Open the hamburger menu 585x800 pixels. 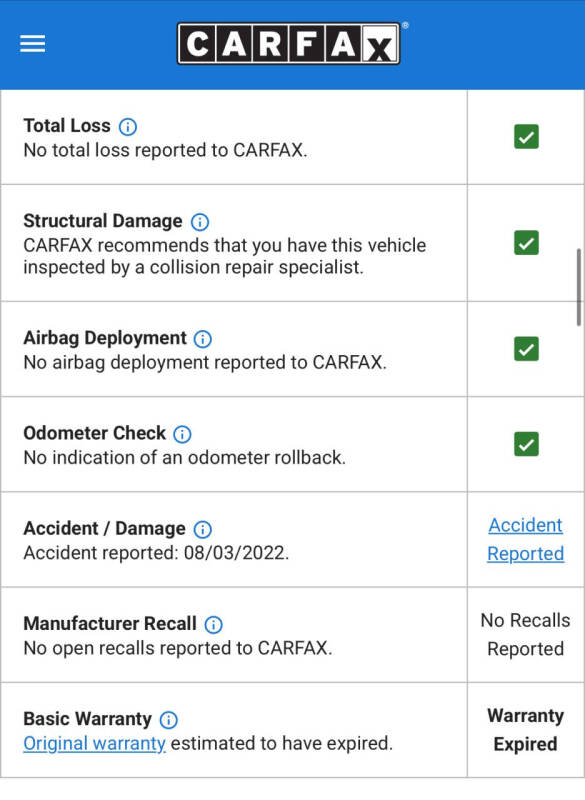(x=33, y=44)
